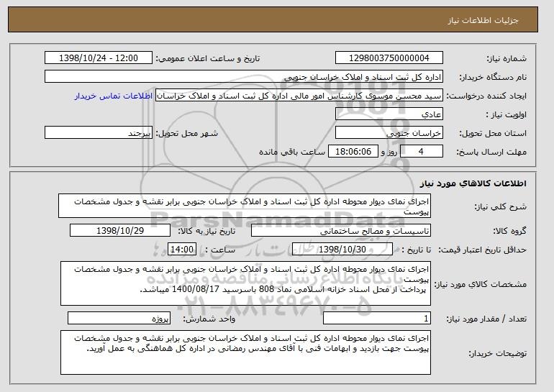Screen dimensions: 554x392
Task: Click the price validity date field 1398/10/30
Action: pos(342,250)
